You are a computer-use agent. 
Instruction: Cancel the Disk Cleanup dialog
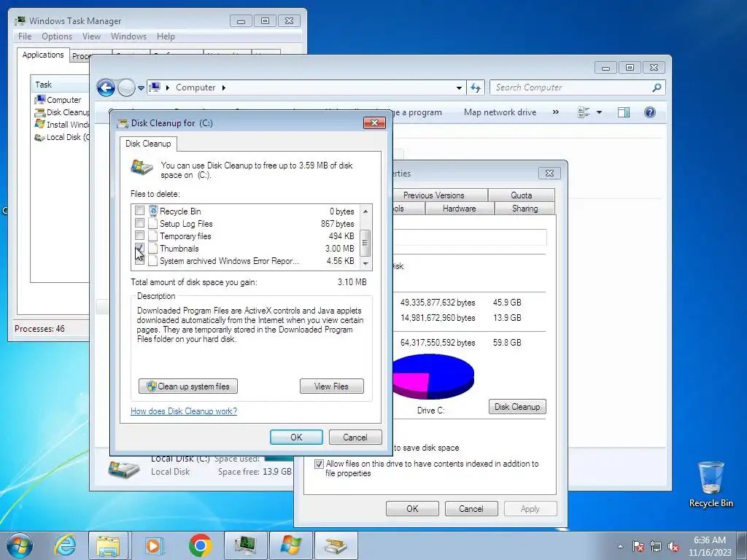355,437
